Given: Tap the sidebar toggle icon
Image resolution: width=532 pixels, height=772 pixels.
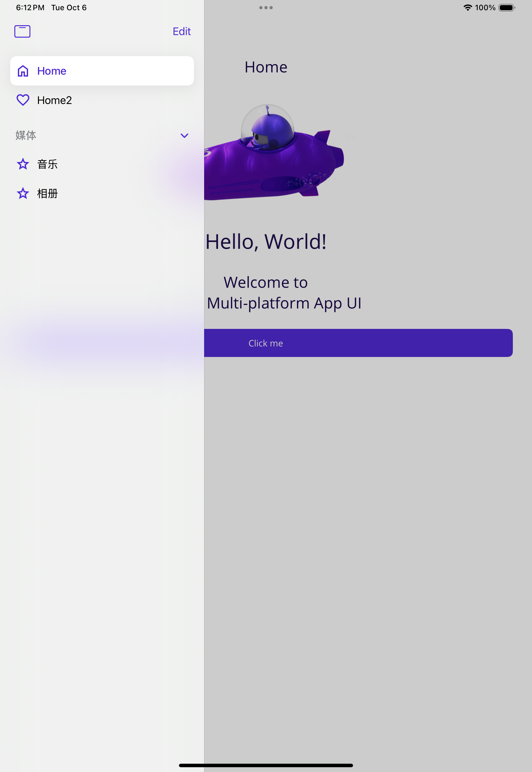Looking at the screenshot, I should click(x=22, y=31).
